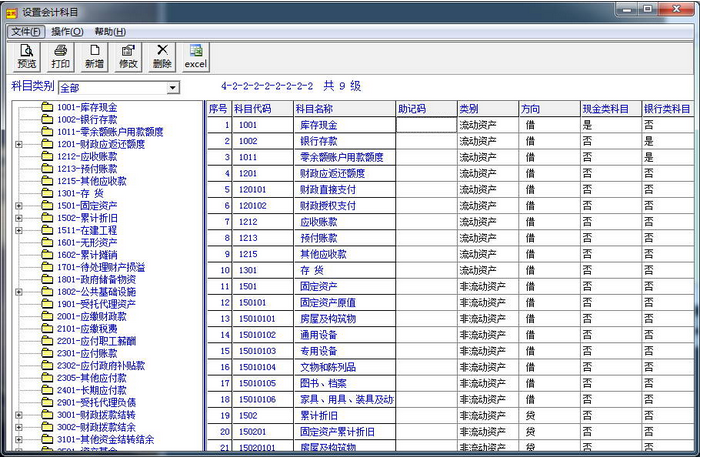Expand the 1511-在建工程 tree node

pos(19,230)
